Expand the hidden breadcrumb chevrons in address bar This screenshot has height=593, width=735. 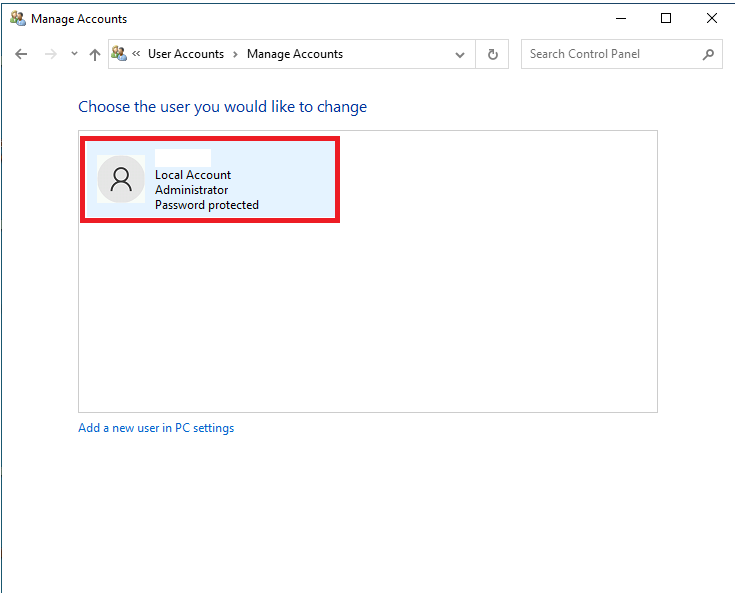[x=136, y=54]
